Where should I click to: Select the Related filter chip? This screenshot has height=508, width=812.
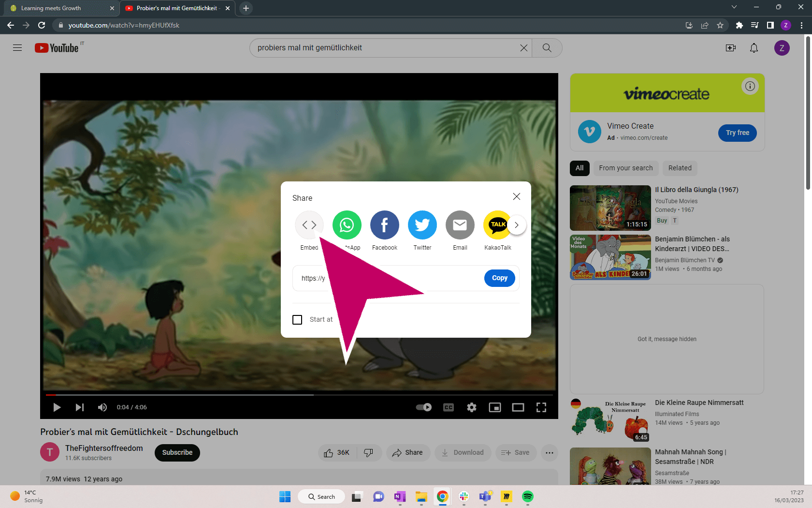(680, 168)
